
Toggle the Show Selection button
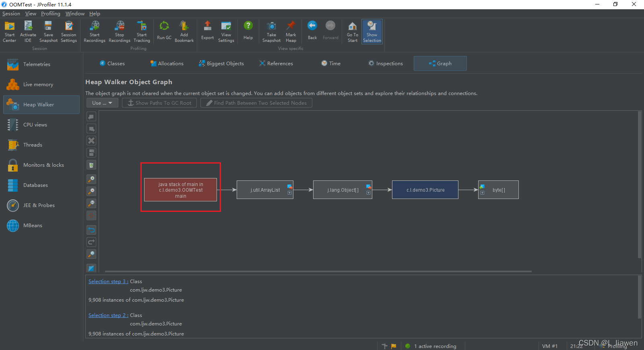click(372, 31)
